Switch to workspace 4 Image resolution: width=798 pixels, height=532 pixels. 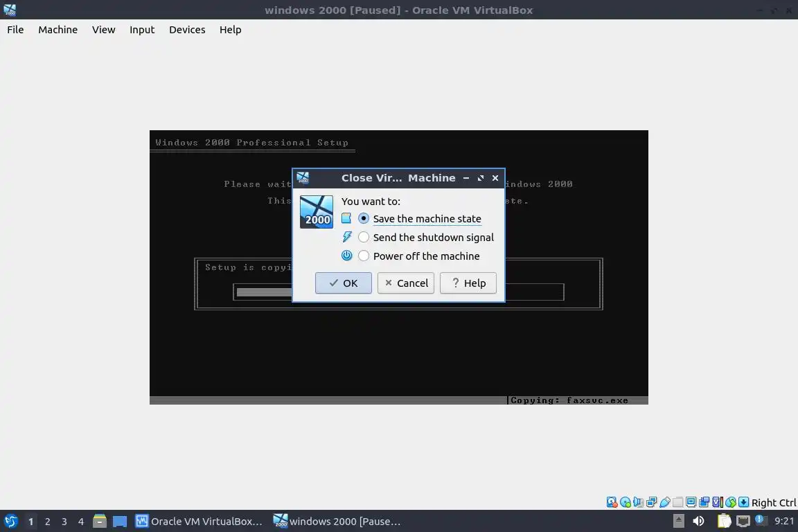(81, 522)
